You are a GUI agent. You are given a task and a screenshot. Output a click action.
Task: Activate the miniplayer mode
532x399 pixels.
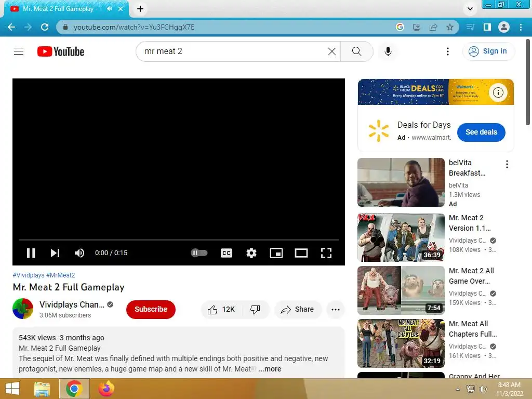pos(276,253)
